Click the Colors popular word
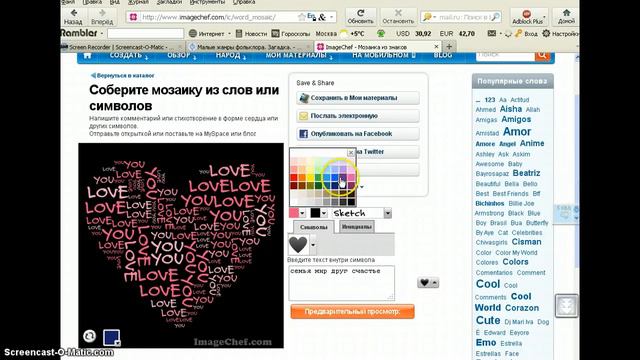640x360 pixels. tap(515, 262)
